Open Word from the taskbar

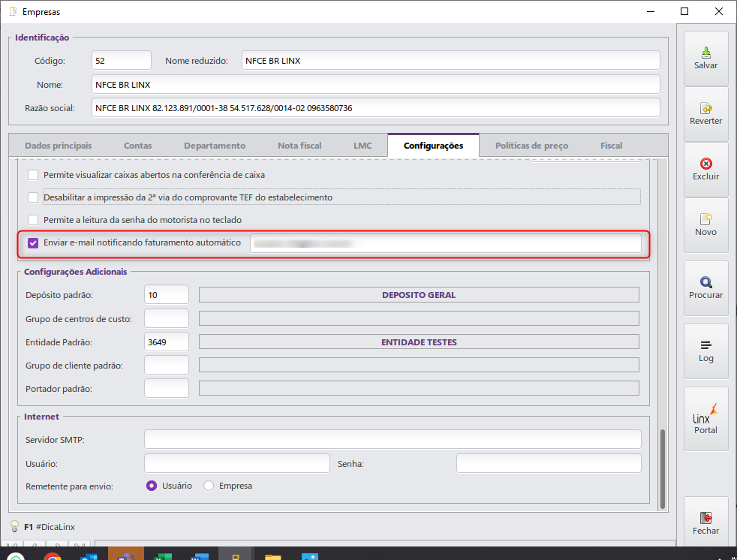pyautogui.click(x=200, y=555)
